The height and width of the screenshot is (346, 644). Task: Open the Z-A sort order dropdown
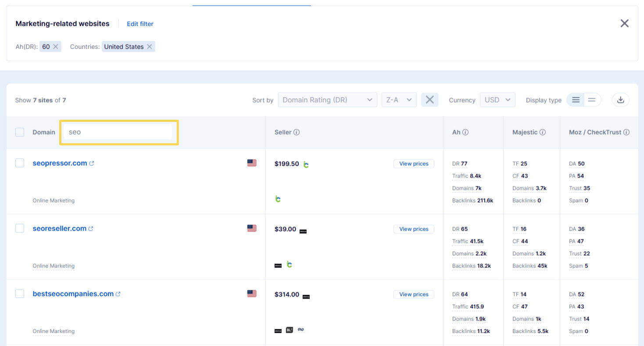pos(399,100)
